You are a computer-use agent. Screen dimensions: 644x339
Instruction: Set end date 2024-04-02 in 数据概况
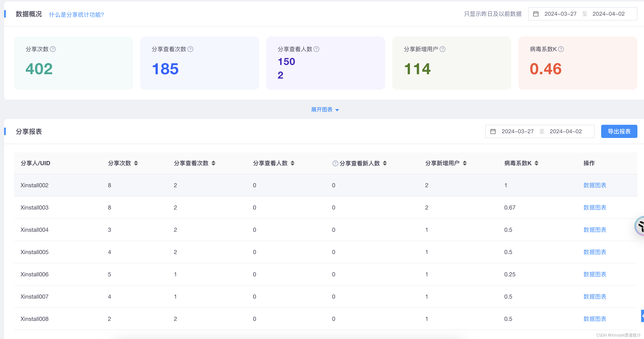point(609,14)
